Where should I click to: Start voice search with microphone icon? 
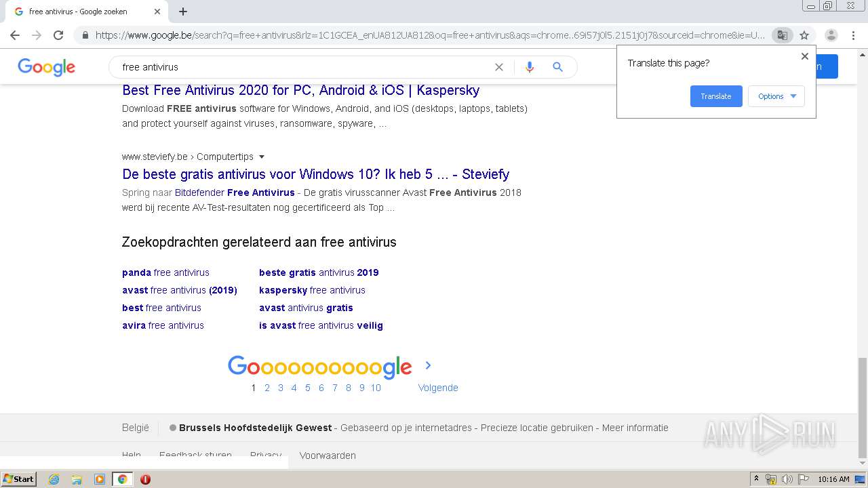click(x=530, y=67)
